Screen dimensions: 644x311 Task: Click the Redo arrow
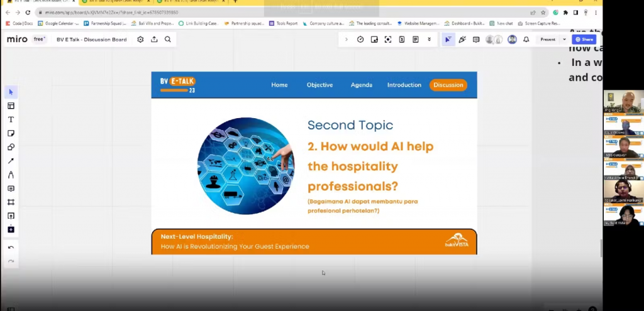coord(11,261)
